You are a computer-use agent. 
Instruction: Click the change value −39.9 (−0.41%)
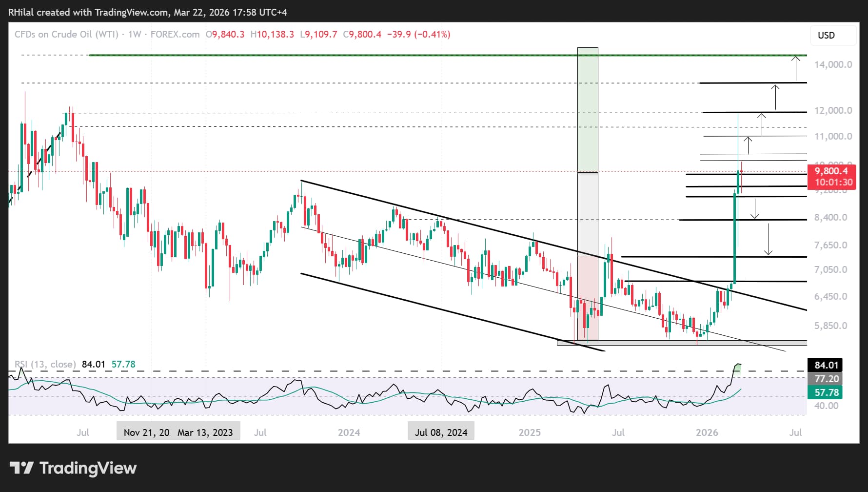(x=418, y=34)
